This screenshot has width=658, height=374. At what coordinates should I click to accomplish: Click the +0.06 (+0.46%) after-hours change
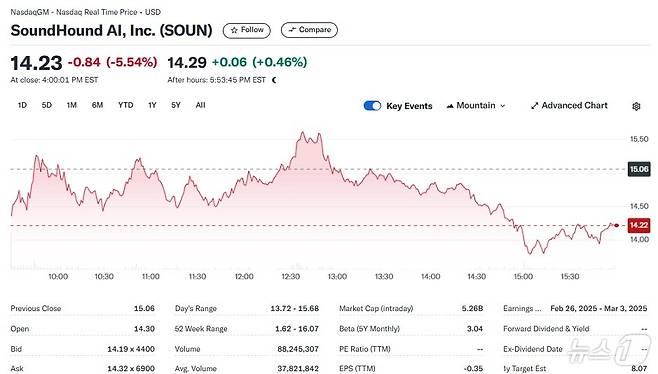tap(259, 63)
